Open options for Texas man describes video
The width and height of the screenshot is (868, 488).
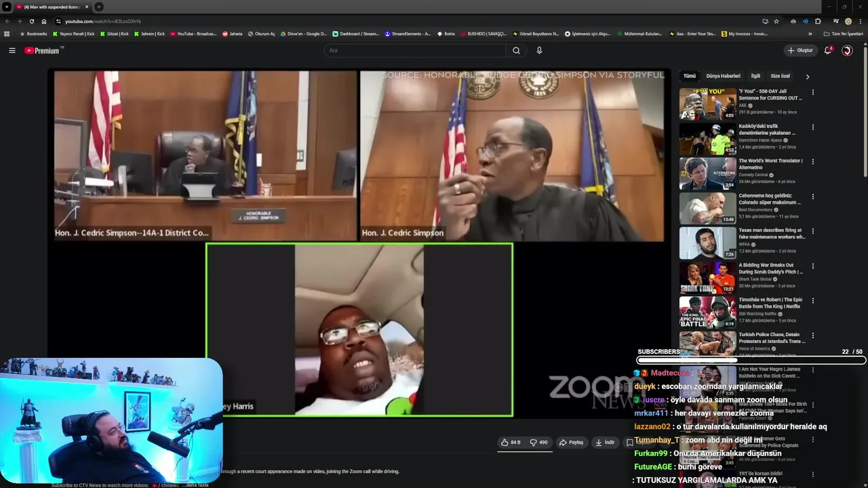click(x=812, y=231)
